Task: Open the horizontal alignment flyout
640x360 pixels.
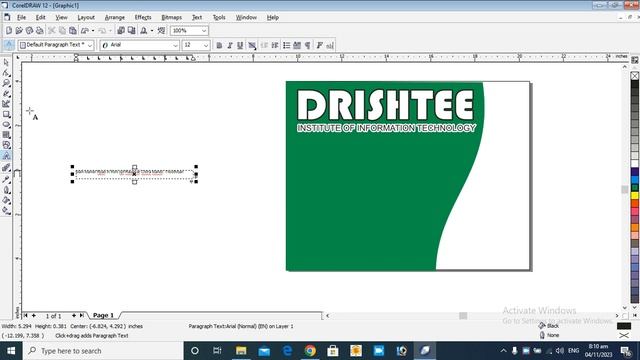Action: [x=252, y=45]
